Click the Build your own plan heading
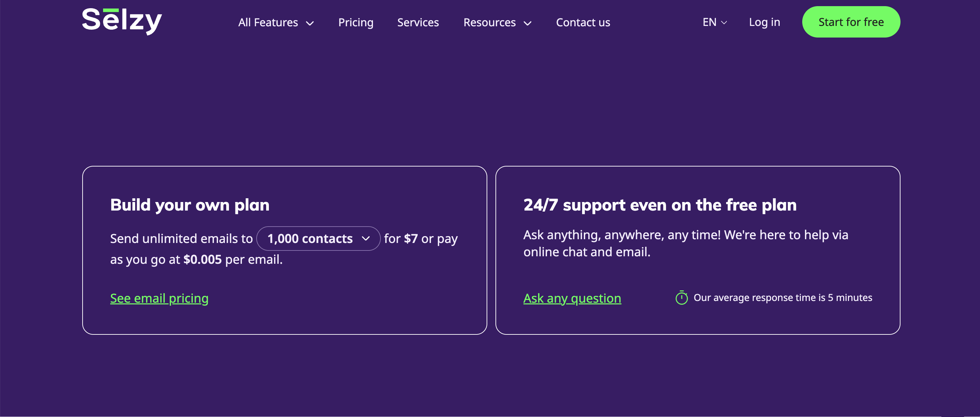This screenshot has height=417, width=980. coord(189,205)
